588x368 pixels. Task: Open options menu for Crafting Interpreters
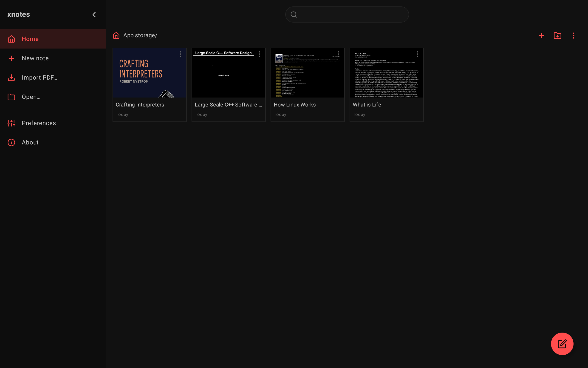[180, 54]
